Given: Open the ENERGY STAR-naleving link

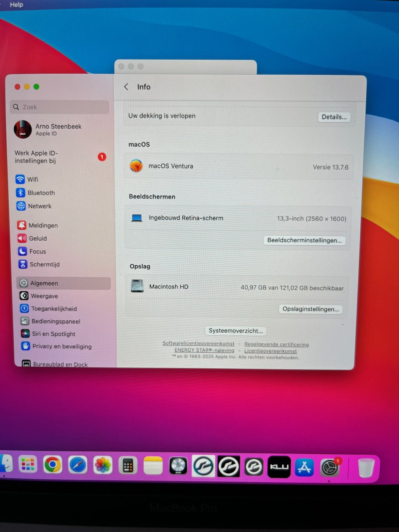Looking at the screenshot, I should pos(204,350).
